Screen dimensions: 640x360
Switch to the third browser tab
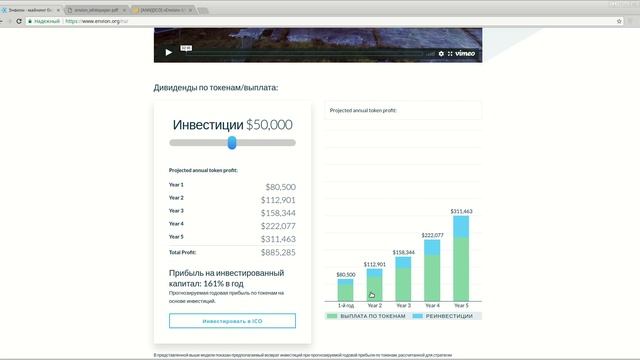click(x=162, y=10)
